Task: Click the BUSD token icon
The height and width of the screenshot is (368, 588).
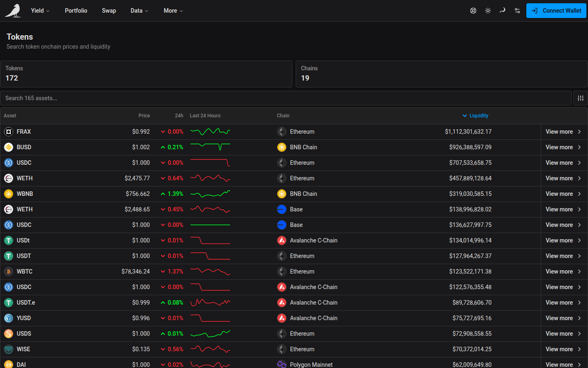Action: [9, 147]
